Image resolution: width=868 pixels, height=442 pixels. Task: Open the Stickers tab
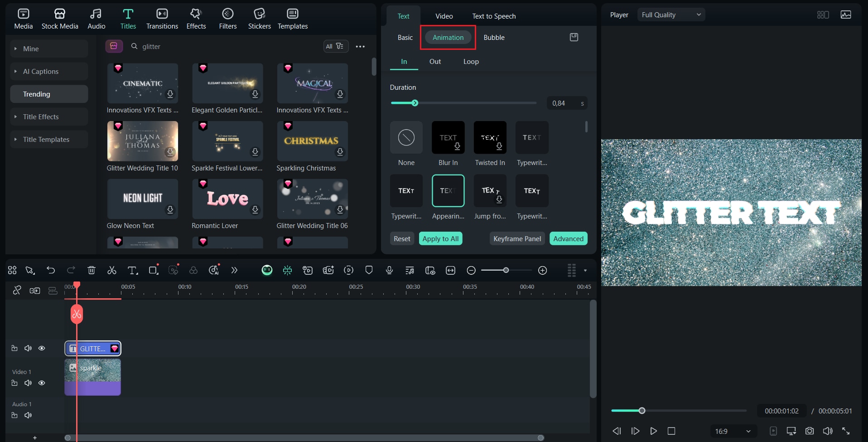pyautogui.click(x=260, y=19)
